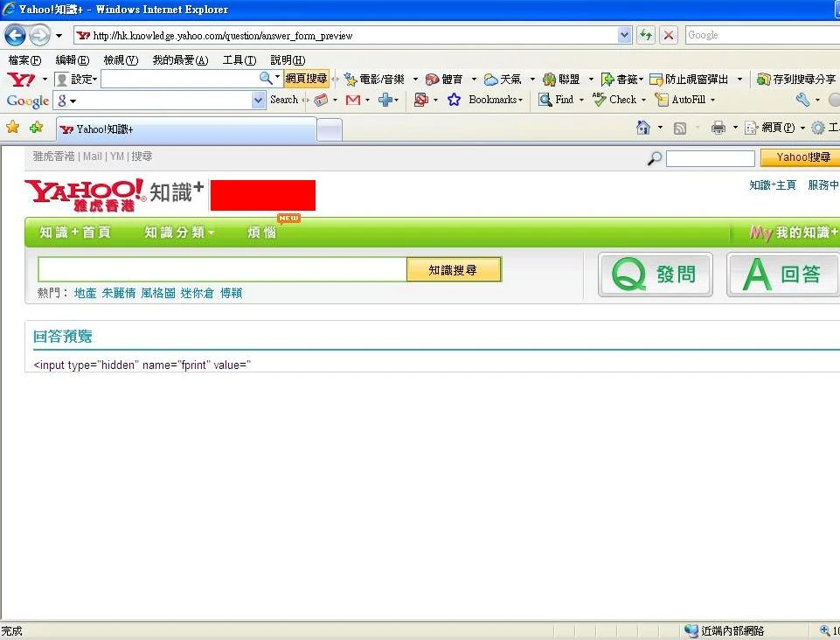The height and width of the screenshot is (640, 840).
Task: Click the 網頁搜尋 button
Action: pos(306,79)
